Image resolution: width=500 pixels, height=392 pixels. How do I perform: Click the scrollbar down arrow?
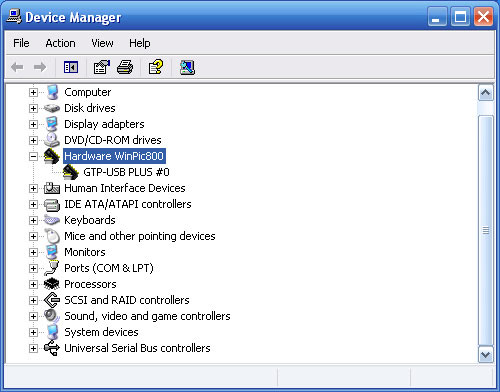[x=485, y=355]
